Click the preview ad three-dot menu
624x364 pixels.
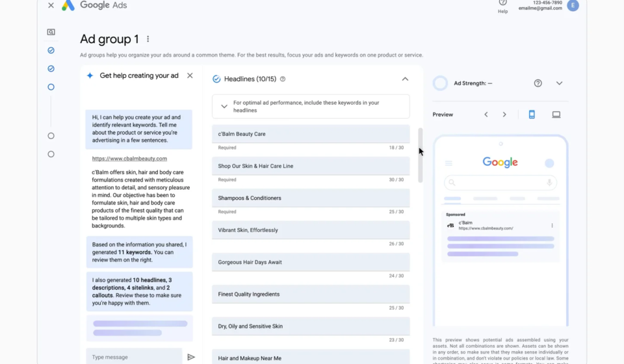click(x=552, y=226)
